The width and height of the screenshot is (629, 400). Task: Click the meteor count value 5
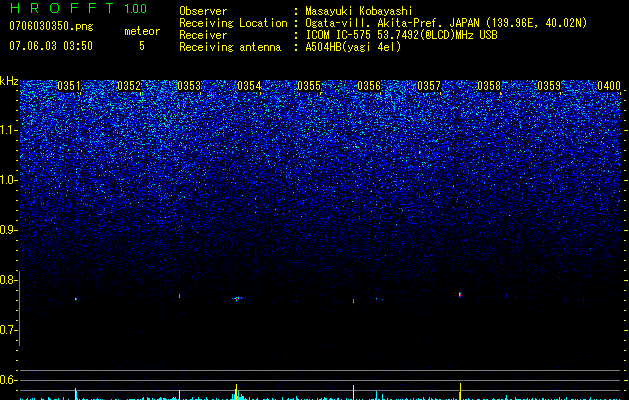tap(142, 46)
